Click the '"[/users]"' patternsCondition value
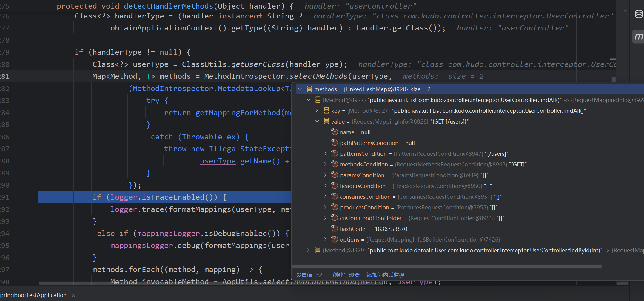This screenshot has height=301, width=644. (496, 154)
